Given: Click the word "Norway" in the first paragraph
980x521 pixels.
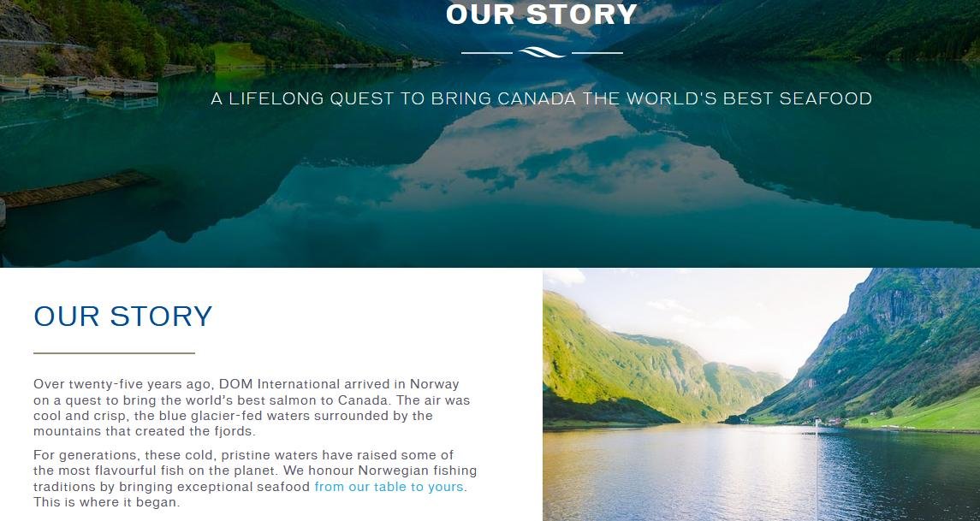Looking at the screenshot, I should [x=434, y=384].
